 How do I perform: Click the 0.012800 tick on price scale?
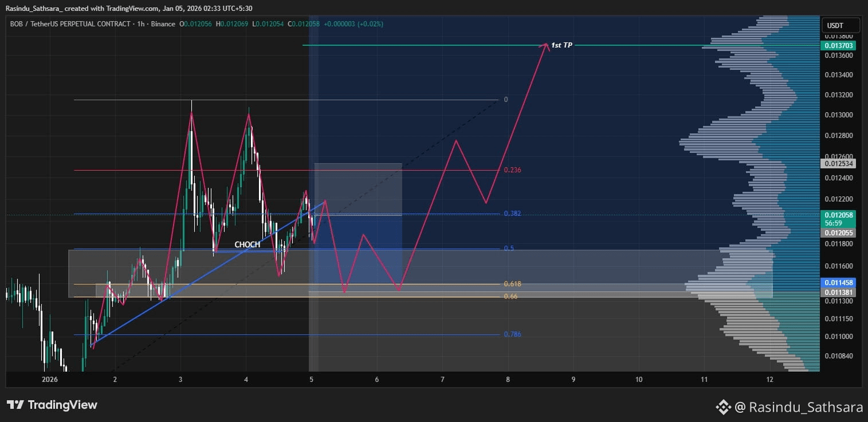coord(839,136)
